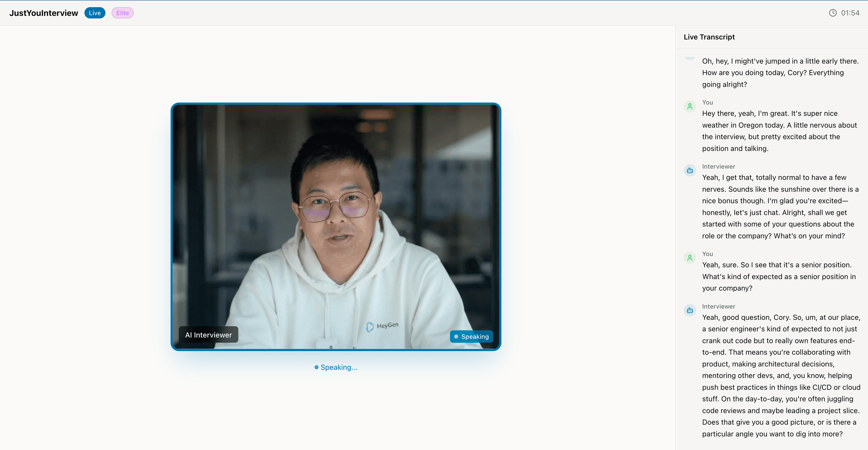Click the avatar above the first transcript message
The image size is (868, 450).
click(x=690, y=57)
